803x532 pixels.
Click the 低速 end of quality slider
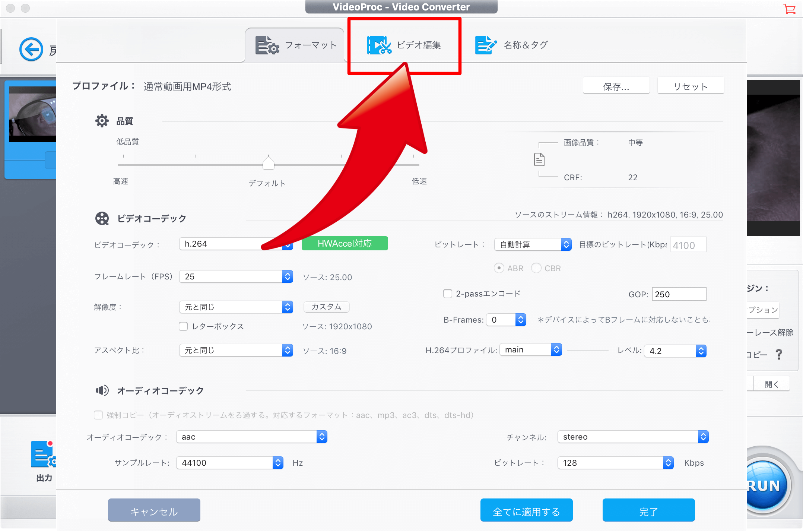click(419, 181)
